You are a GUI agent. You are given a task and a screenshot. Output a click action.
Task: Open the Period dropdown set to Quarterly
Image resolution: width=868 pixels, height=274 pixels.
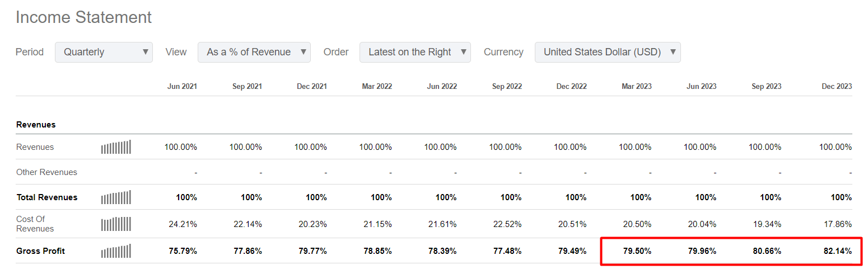[104, 52]
